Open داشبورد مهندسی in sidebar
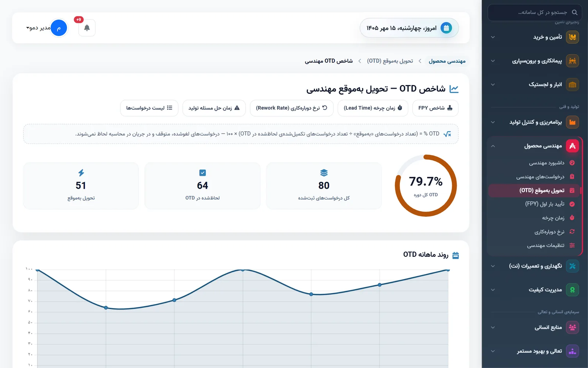 [x=534, y=163]
